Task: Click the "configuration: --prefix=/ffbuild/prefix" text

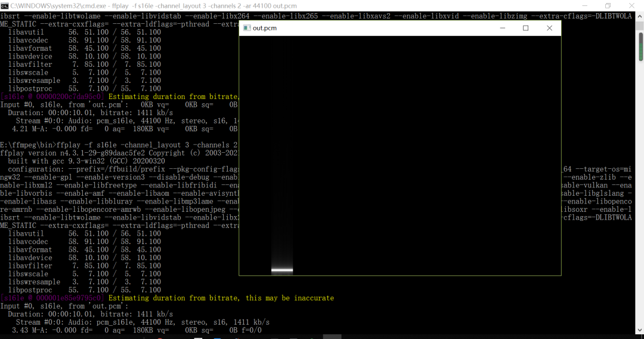Action: (x=86, y=169)
